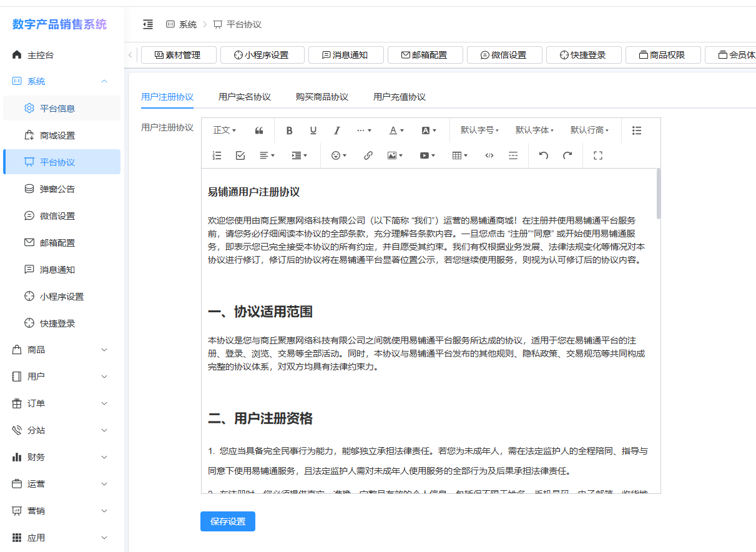Open the 邮箱配置 shortcut button

(x=425, y=55)
